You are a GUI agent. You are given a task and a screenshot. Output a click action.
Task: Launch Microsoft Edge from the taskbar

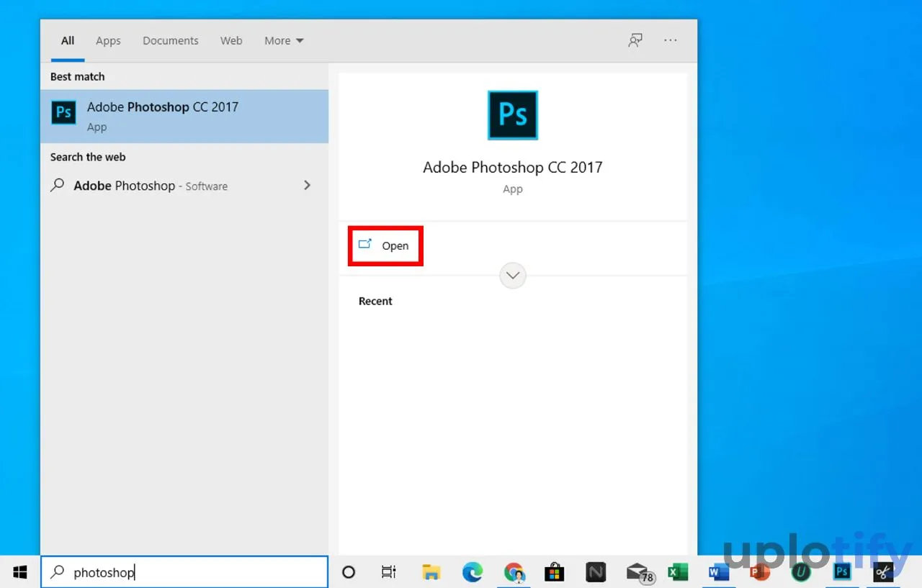point(472,572)
